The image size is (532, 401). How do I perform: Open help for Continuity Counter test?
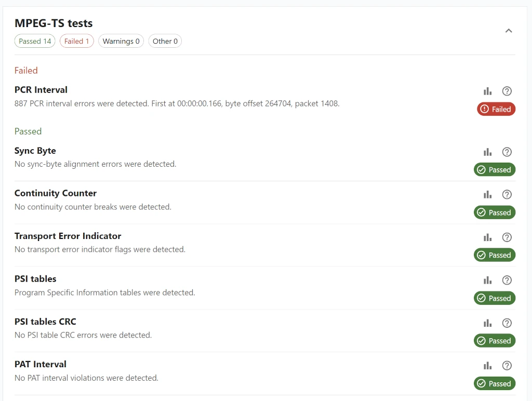pos(507,195)
